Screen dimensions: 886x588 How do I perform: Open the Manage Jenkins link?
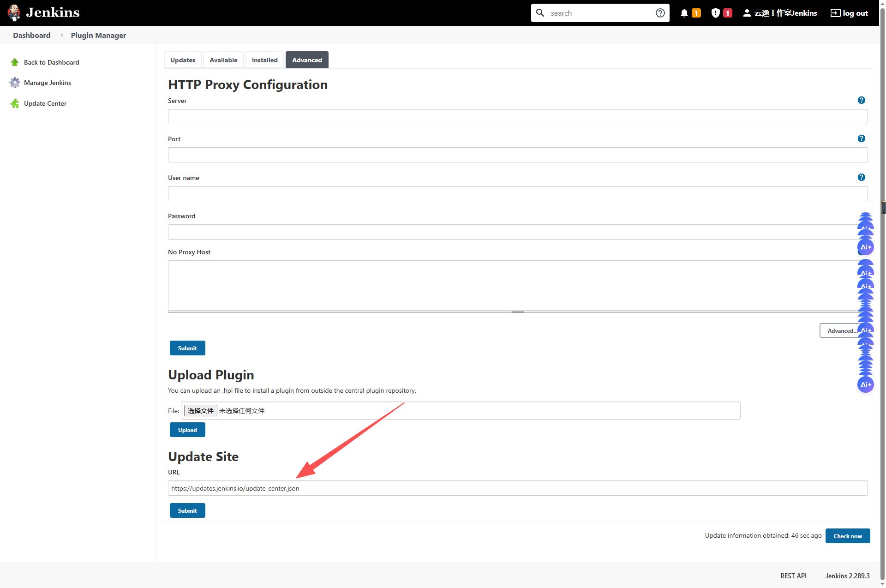point(48,83)
